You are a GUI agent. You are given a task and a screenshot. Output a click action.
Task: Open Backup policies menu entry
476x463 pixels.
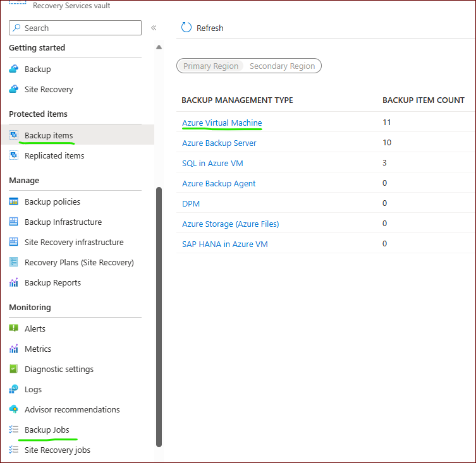(x=52, y=201)
